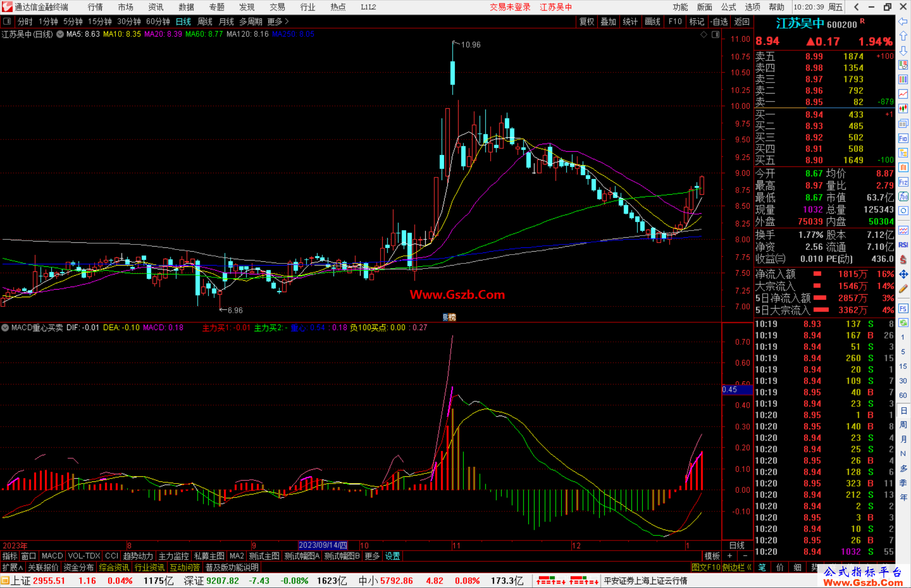Image resolution: width=911 pixels, height=588 pixels.
Task: Switch sidebar period to 15 minutes
Action: 903,366
